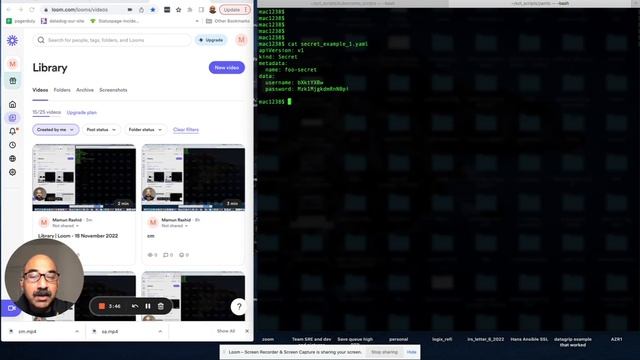This screenshot has height=360, width=640.
Task: Open the datadog bookmark
Action: tap(62, 21)
